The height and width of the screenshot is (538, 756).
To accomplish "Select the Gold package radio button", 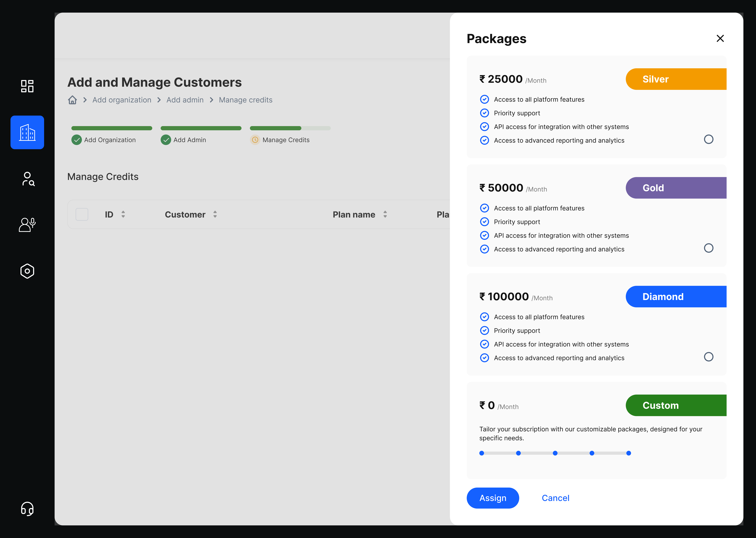I will 708,248.
